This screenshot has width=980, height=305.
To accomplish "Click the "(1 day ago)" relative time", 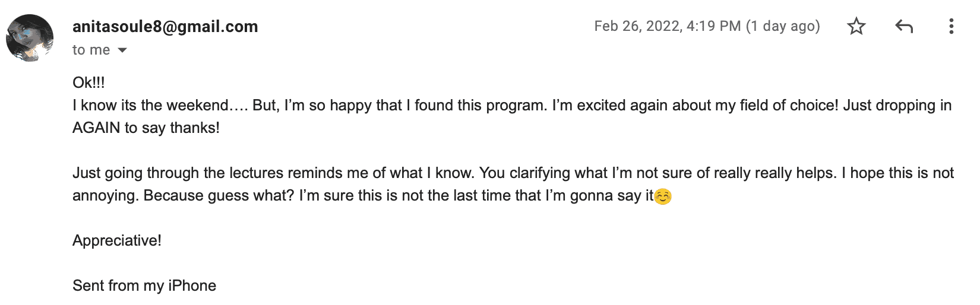I will point(783,26).
